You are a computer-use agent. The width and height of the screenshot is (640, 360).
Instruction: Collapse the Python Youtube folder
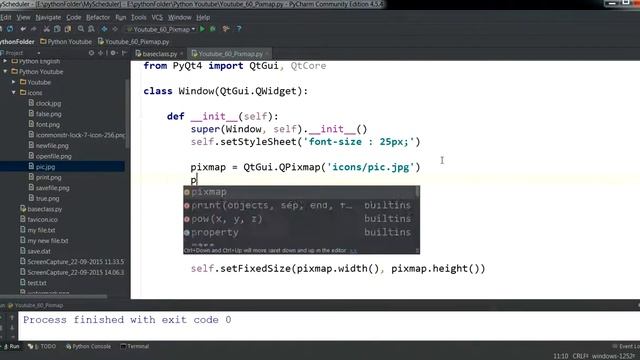click(5, 71)
